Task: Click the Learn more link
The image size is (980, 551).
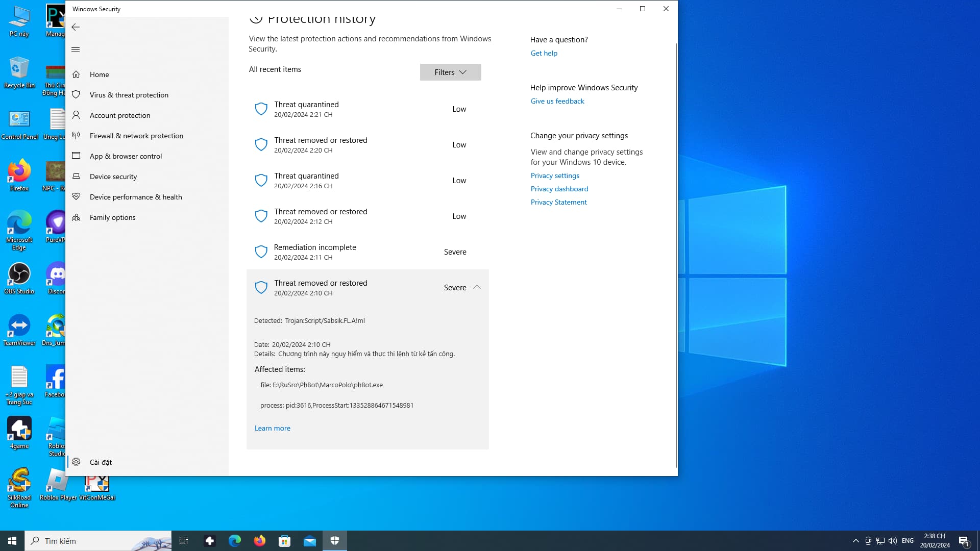Action: point(272,429)
